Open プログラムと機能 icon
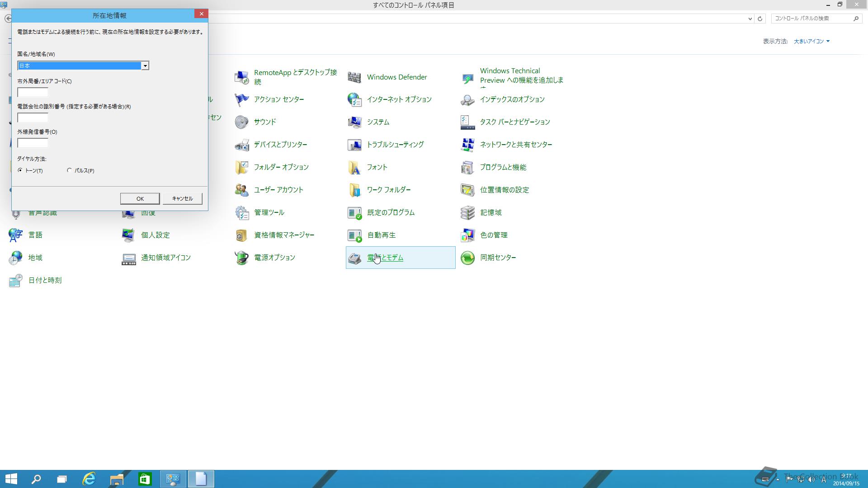This screenshot has height=488, width=868. (x=467, y=168)
